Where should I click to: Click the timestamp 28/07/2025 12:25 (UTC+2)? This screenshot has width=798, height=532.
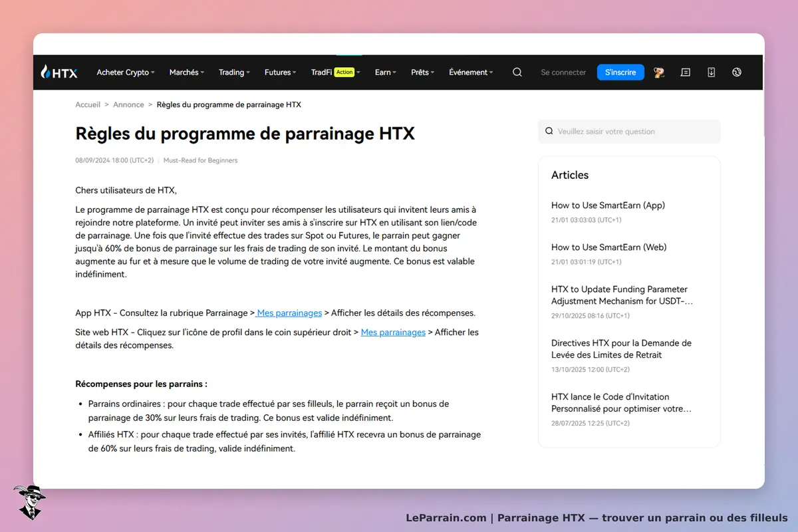[x=591, y=424]
